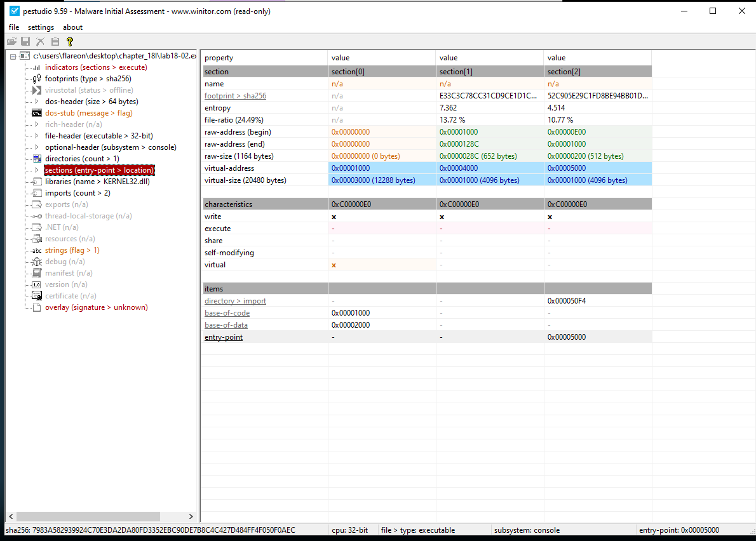Screen dimensions: 756x541
Task: Click the imports icon in tree
Action: tap(37, 193)
